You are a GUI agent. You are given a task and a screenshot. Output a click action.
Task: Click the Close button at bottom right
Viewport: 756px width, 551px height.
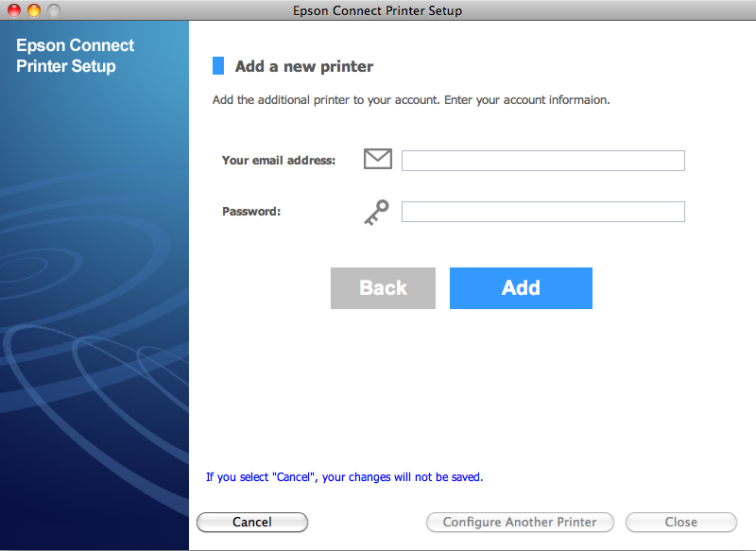[680, 522]
